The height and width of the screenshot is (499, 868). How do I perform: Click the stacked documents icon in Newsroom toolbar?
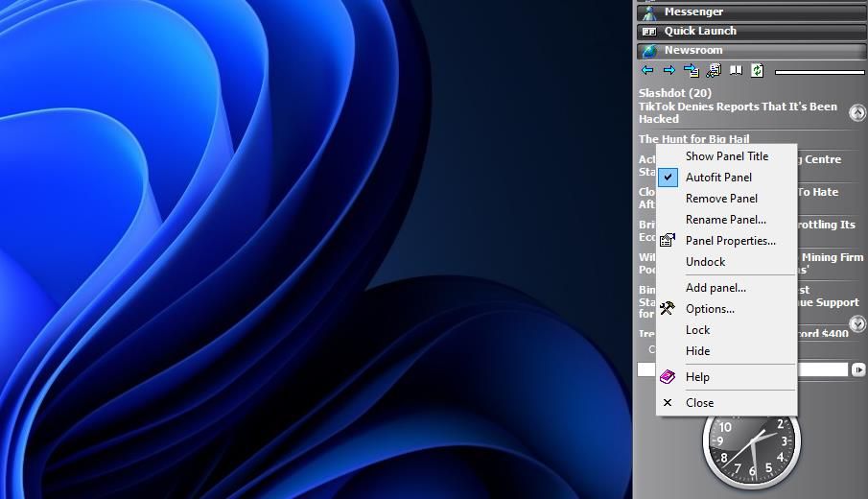click(x=714, y=70)
